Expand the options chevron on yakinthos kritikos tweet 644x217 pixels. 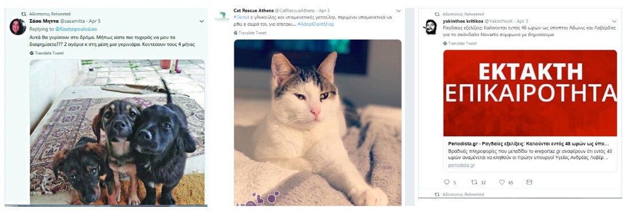(x=614, y=21)
